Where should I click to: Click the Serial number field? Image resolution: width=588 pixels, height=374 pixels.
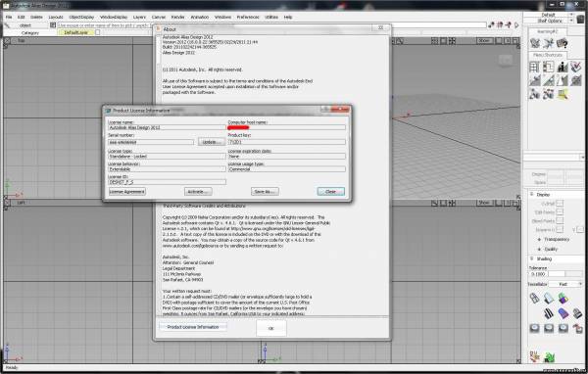pyautogui.click(x=151, y=142)
